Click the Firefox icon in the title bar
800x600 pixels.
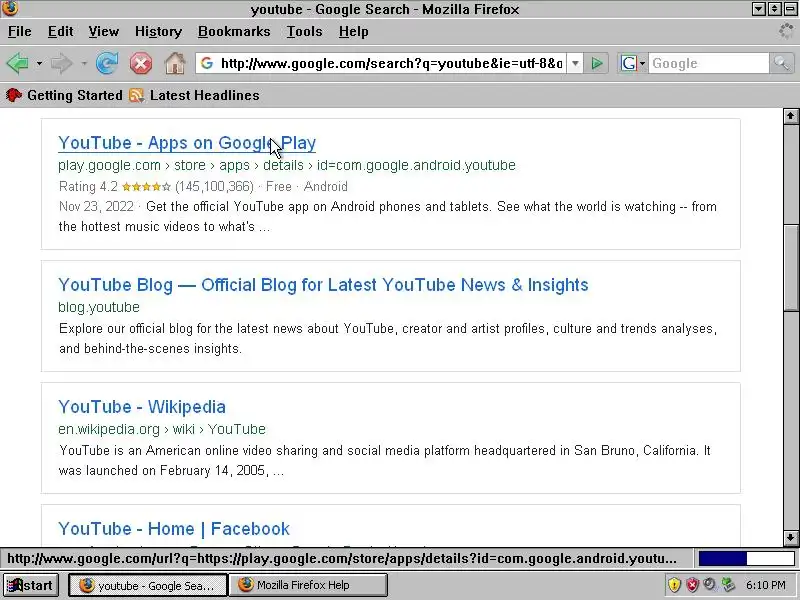[10, 8]
